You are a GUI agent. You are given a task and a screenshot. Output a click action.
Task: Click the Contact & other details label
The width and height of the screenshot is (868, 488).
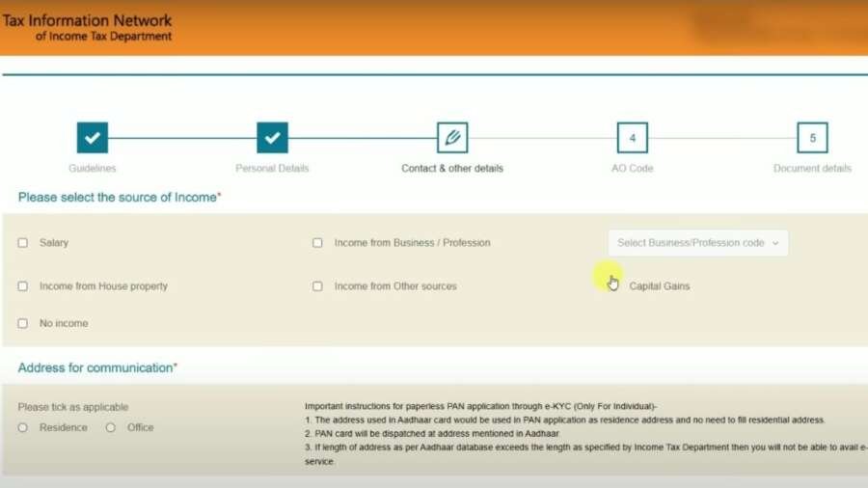[452, 168]
